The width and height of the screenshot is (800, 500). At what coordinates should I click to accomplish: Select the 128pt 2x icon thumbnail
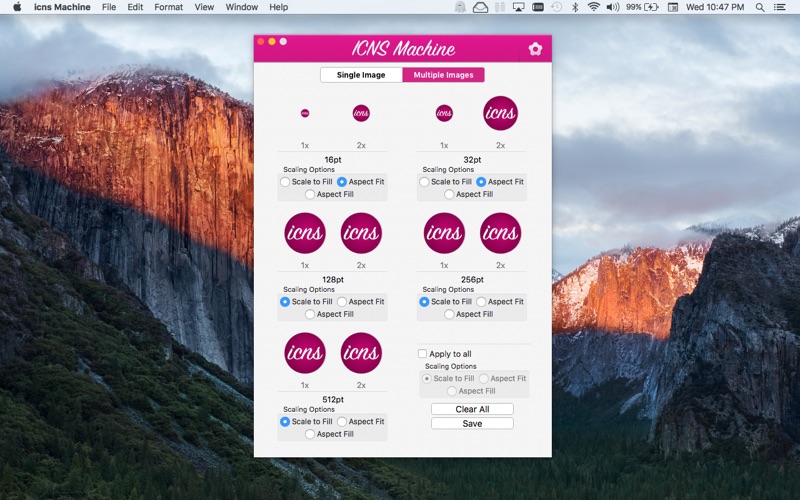click(361, 233)
